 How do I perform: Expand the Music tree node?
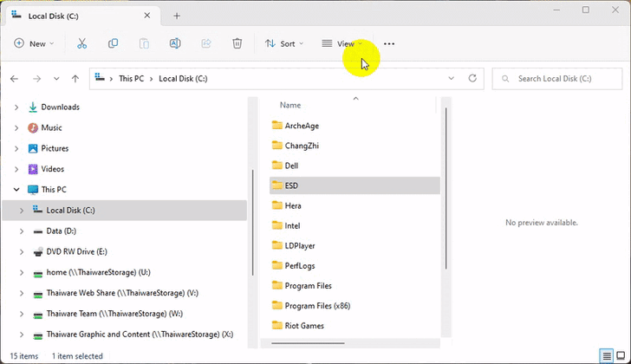click(16, 128)
